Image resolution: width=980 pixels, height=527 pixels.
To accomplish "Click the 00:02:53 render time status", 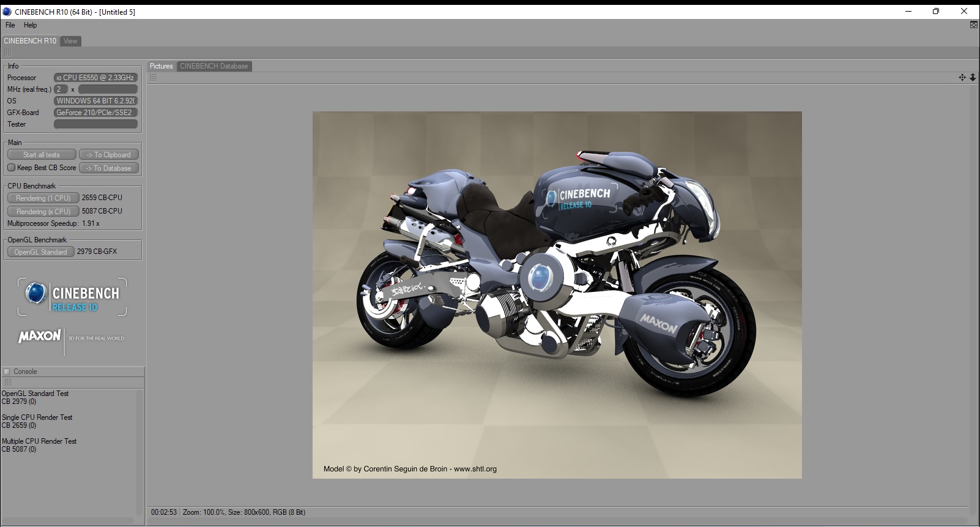I will click(164, 512).
